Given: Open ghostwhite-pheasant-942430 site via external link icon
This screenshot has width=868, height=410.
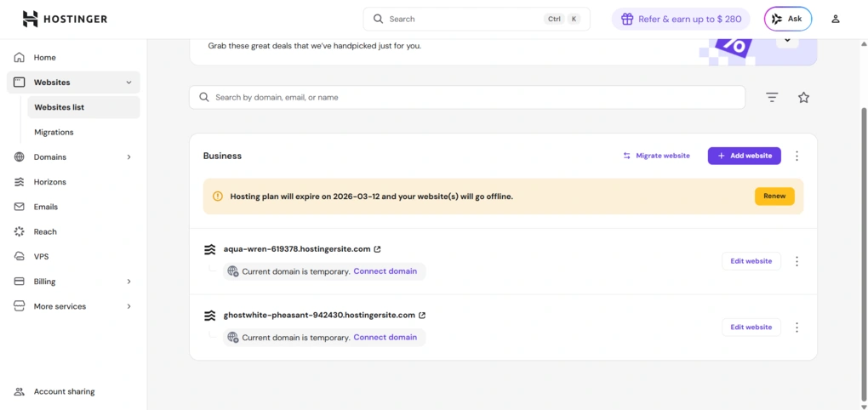Looking at the screenshot, I should coord(422,316).
